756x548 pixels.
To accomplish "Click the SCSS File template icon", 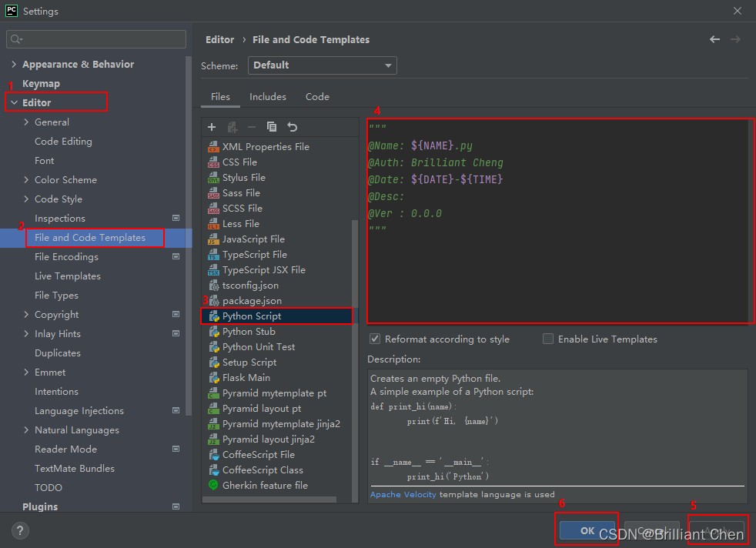I will pyautogui.click(x=213, y=209).
